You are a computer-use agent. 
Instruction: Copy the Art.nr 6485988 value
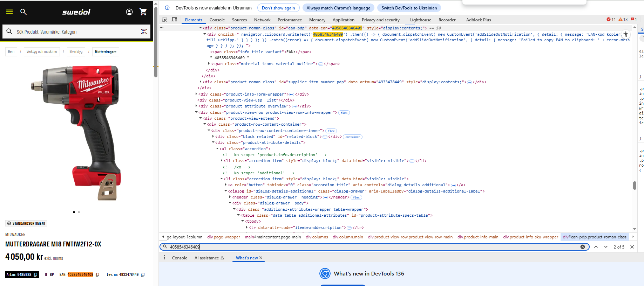point(35,275)
